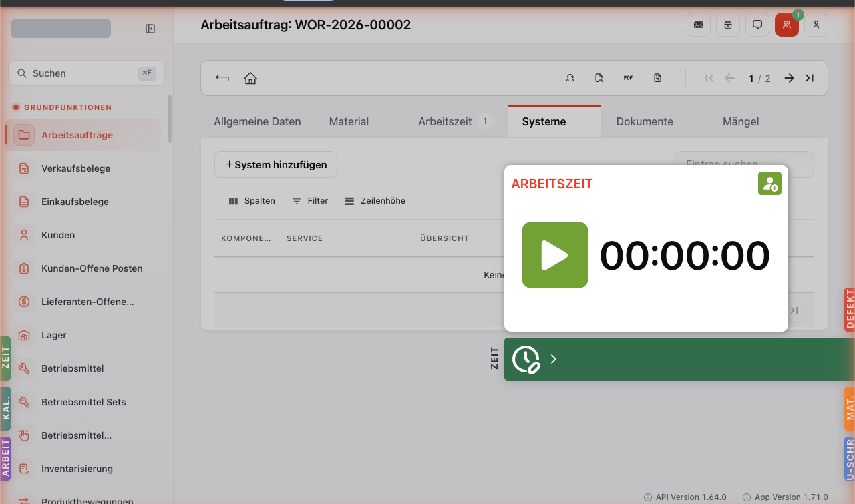This screenshot has height=504, width=855.
Task: Go to the next record arrow
Action: coord(790,78)
